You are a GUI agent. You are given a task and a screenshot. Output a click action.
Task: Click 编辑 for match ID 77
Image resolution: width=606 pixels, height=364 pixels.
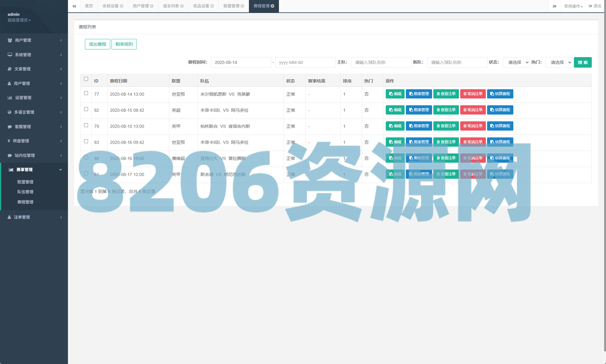[395, 94]
